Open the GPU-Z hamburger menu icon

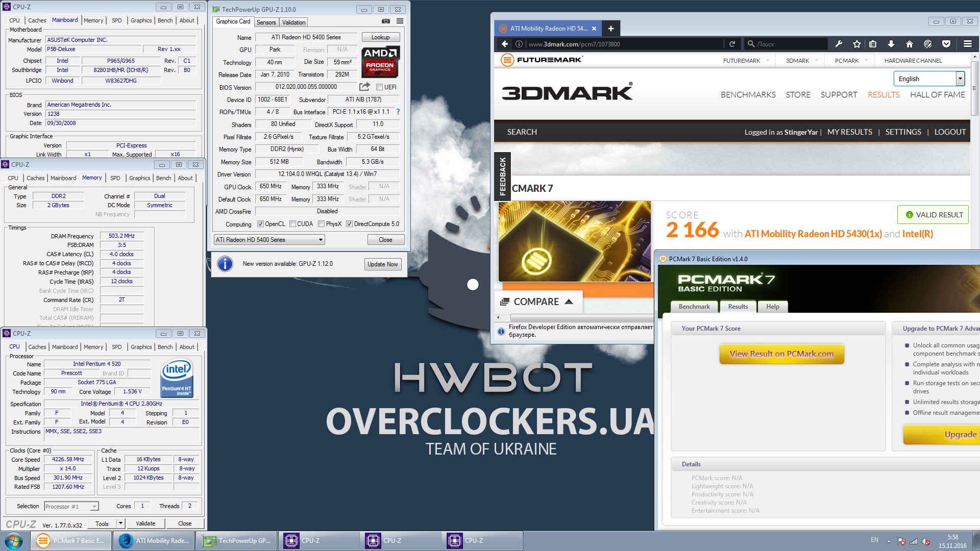(400, 21)
